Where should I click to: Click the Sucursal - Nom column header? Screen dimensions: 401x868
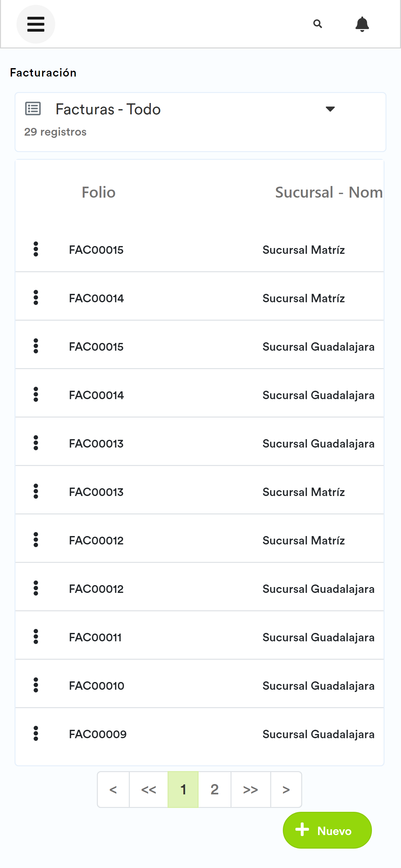pos(329,192)
